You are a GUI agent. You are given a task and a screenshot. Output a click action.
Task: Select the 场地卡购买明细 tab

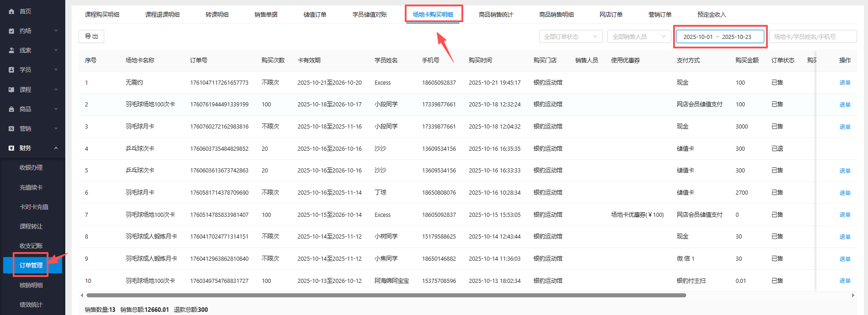[433, 14]
